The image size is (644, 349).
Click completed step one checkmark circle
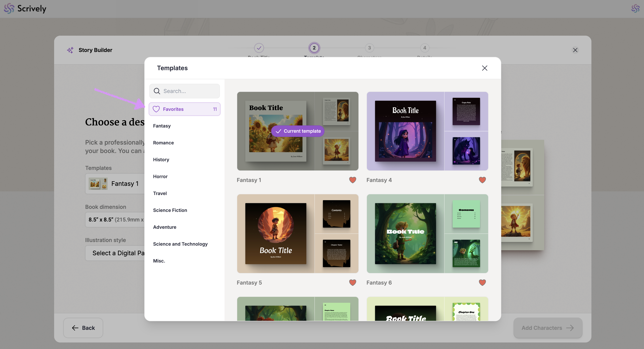259,48
